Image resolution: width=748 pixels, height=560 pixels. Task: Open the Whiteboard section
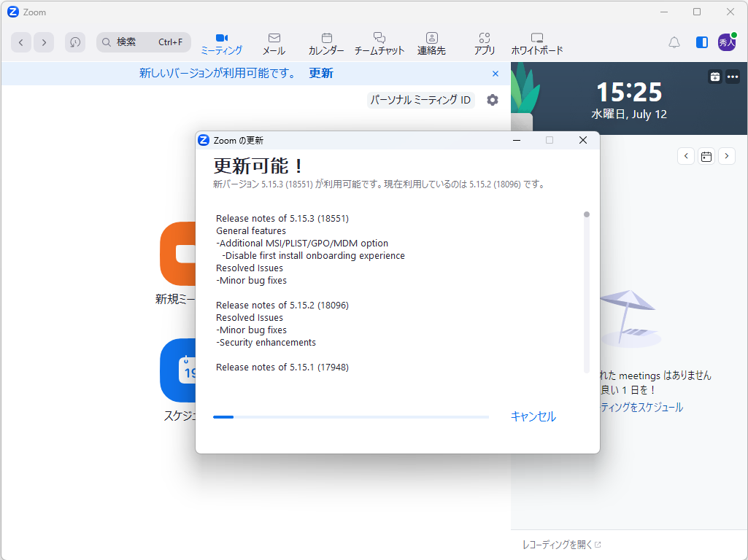(537, 43)
